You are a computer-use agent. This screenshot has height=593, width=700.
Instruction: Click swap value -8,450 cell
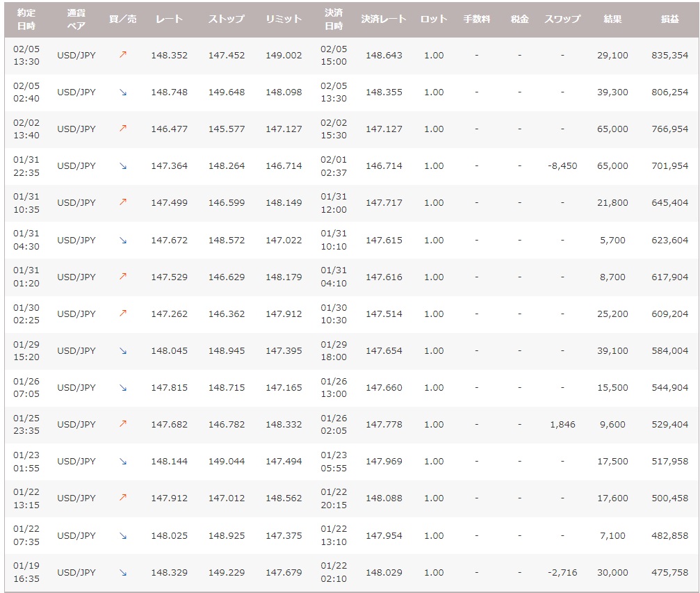tap(562, 166)
